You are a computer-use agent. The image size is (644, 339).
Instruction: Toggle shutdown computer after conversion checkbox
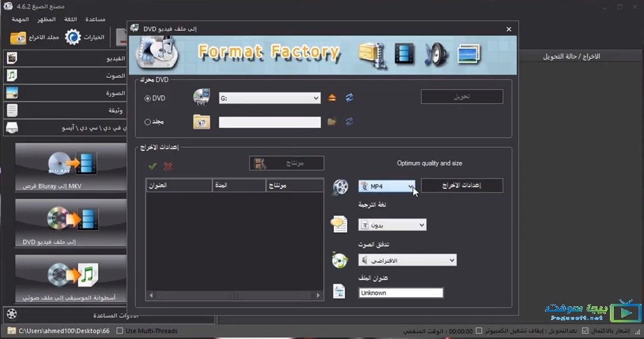click(479, 331)
